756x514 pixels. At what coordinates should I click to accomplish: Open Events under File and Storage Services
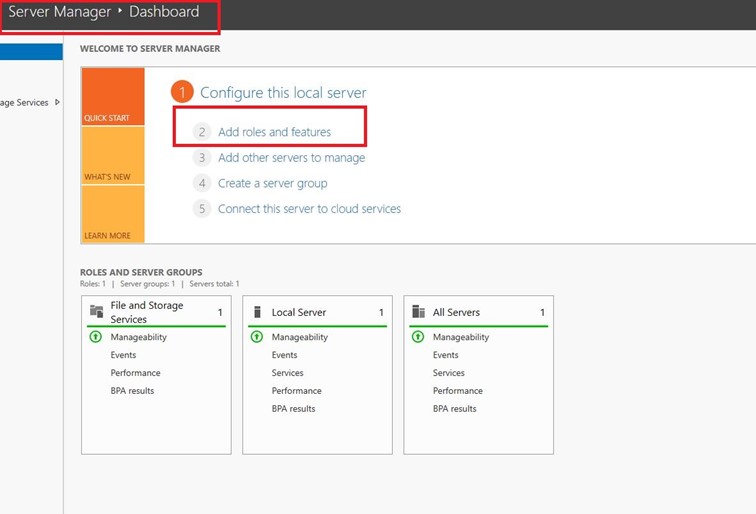click(123, 355)
